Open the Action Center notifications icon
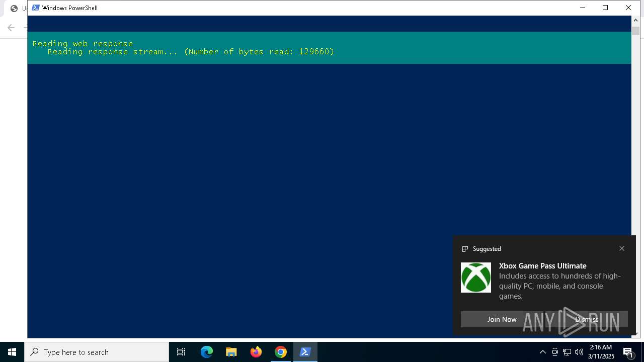Screen dimensions: 644x362 point(628,352)
